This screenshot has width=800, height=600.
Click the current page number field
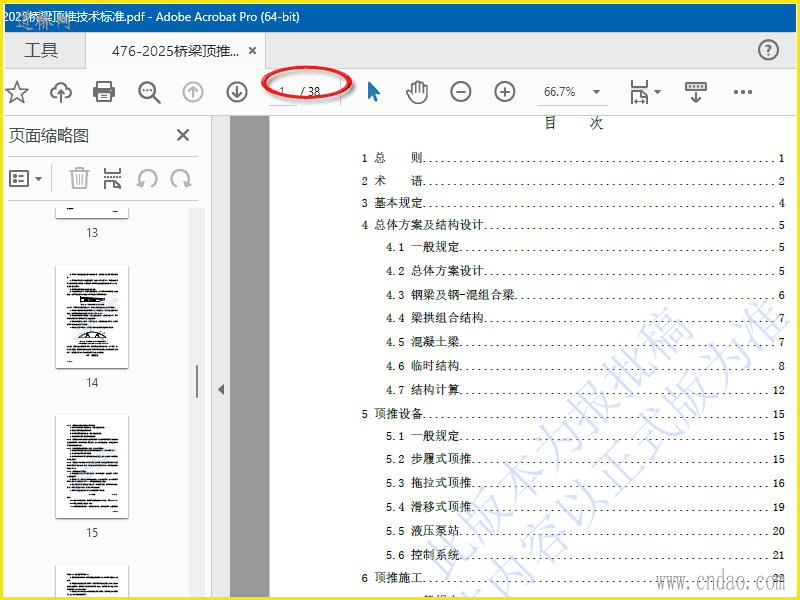pos(282,92)
